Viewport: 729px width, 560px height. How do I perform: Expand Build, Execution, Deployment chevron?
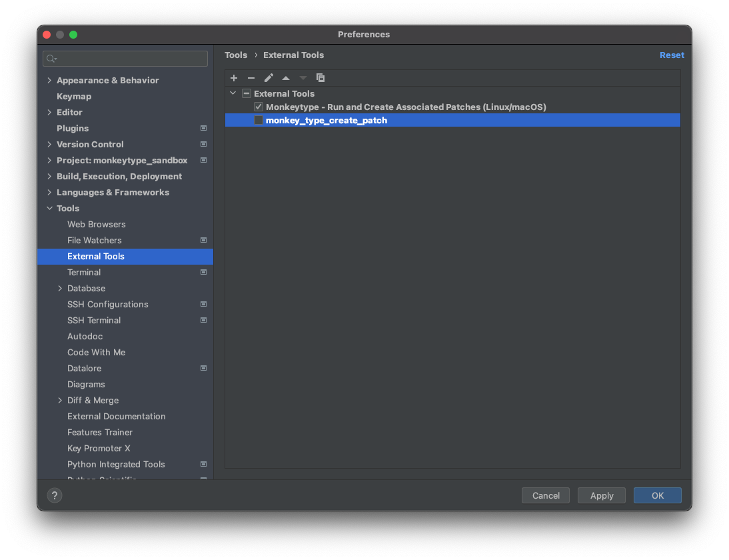(x=49, y=176)
